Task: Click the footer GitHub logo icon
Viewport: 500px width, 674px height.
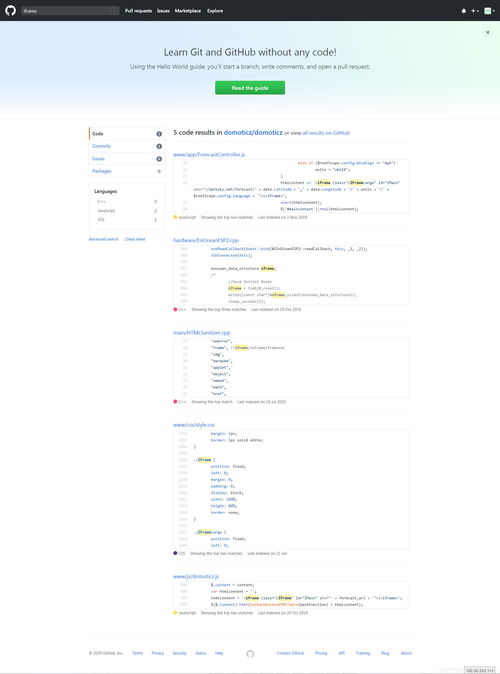Action: tap(250, 653)
